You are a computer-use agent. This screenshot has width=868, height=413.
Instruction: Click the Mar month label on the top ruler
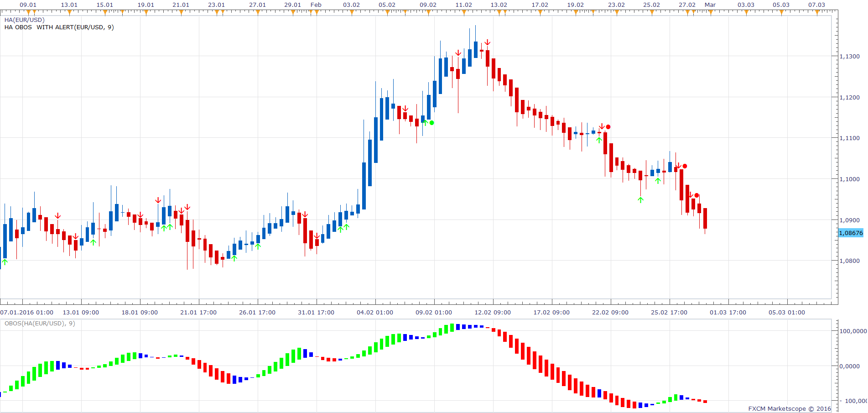pos(710,5)
